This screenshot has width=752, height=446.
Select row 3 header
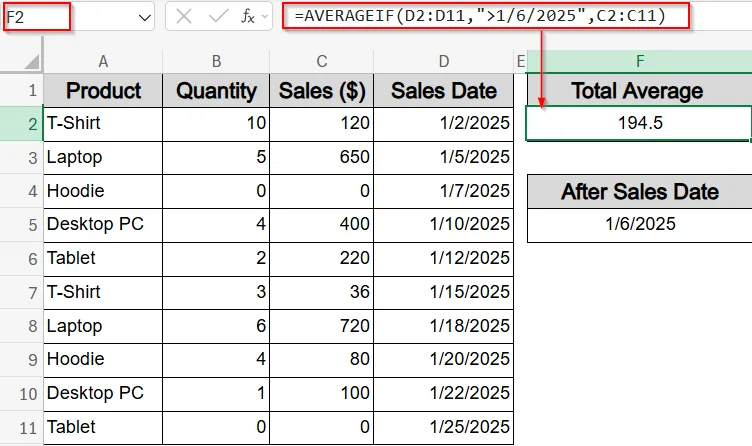(22, 158)
